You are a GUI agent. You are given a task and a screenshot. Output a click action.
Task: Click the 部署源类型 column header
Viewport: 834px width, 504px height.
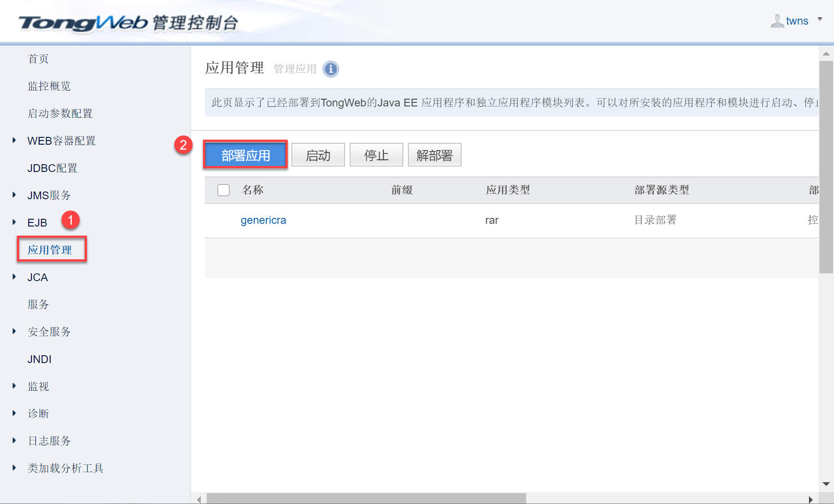tap(662, 190)
